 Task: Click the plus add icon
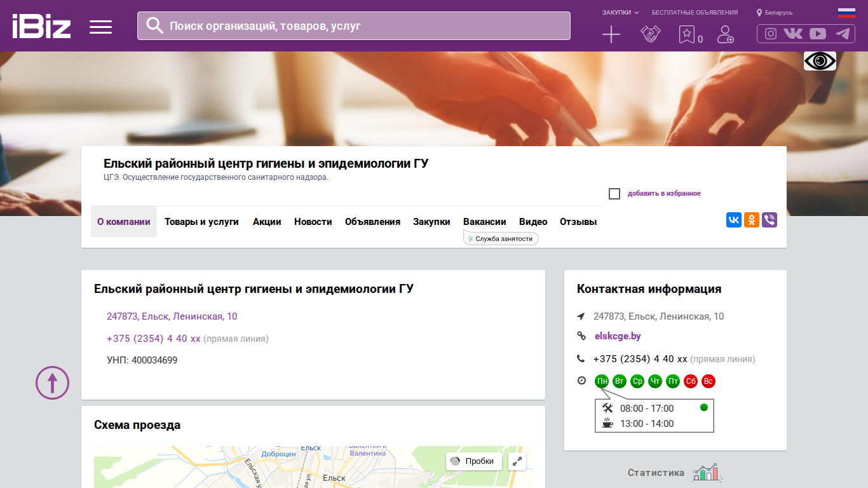pyautogui.click(x=611, y=34)
